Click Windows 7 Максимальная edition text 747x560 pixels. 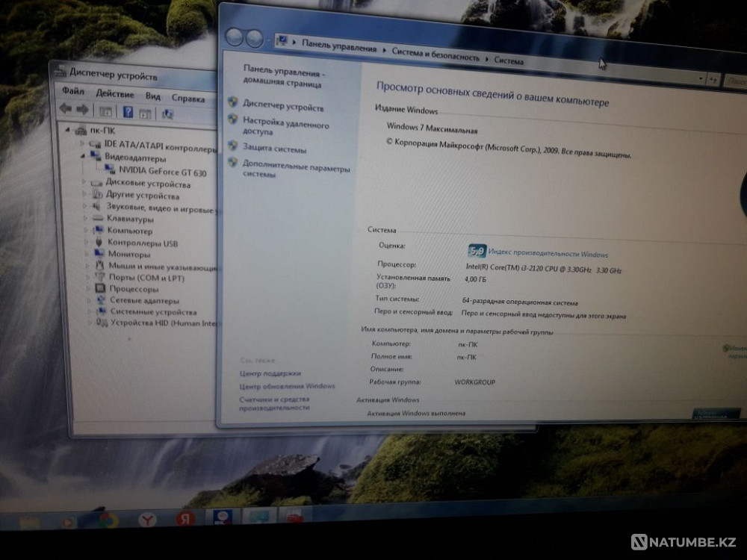point(432,128)
